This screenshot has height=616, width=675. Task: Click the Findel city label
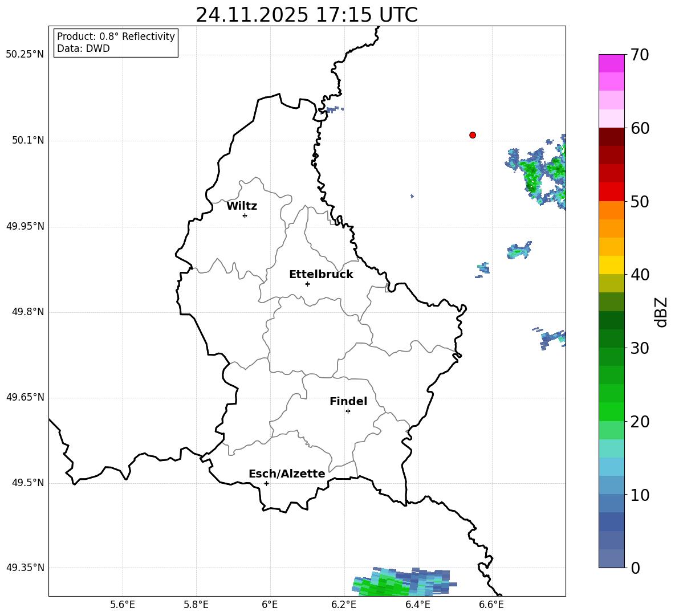[x=348, y=401]
